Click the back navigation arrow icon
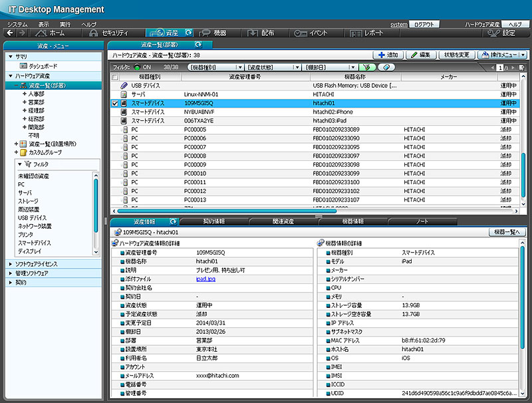The width and height of the screenshot is (532, 403). (10, 33)
